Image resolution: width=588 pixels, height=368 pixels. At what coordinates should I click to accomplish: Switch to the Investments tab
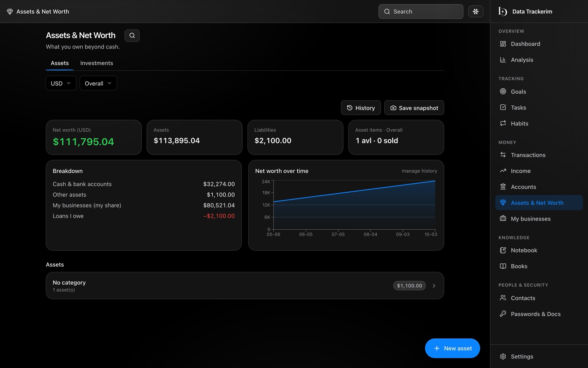point(97,63)
